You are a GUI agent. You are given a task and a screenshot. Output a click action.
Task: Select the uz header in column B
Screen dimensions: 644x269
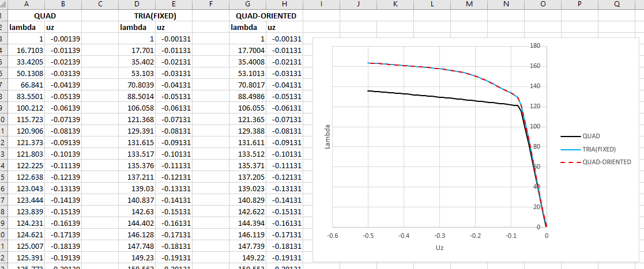63,28
